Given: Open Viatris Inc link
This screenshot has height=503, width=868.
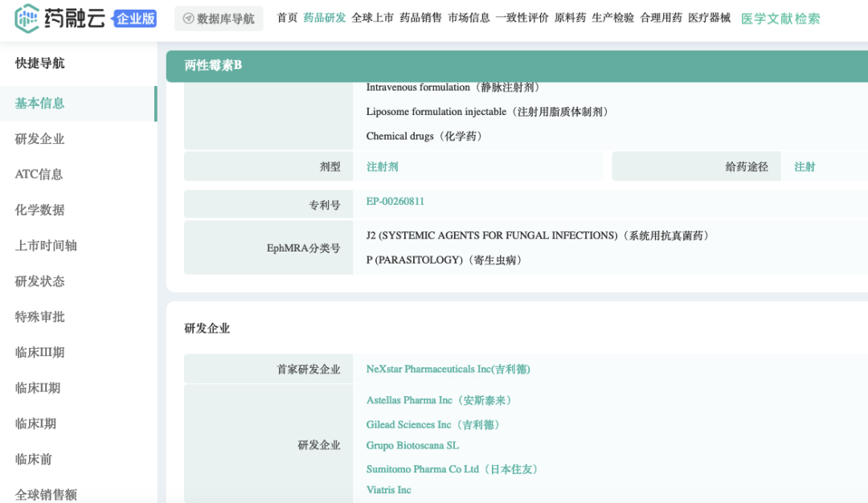Looking at the screenshot, I should pyautogui.click(x=389, y=489).
